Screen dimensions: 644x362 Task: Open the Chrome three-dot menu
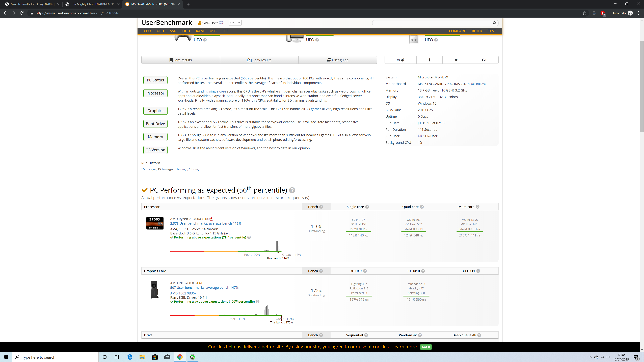pos(638,13)
